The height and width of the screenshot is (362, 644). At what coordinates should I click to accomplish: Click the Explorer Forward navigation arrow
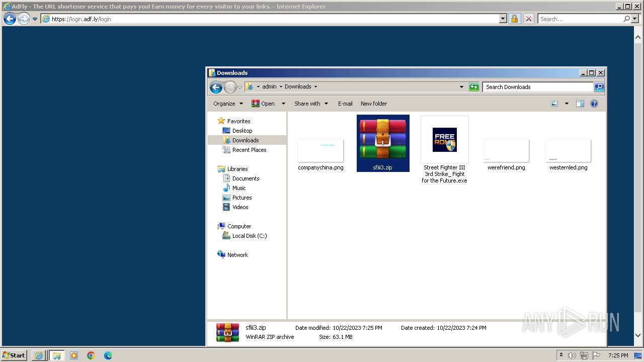coord(230,87)
